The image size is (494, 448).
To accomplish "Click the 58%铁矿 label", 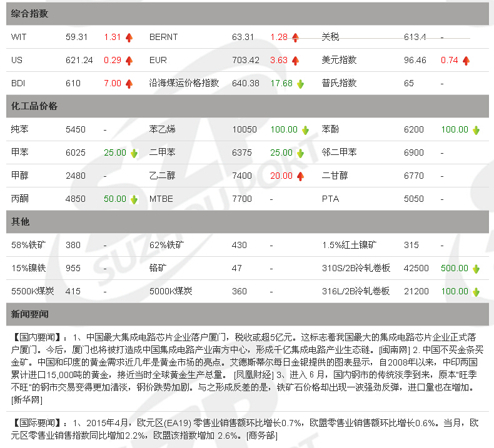I will (29, 245).
